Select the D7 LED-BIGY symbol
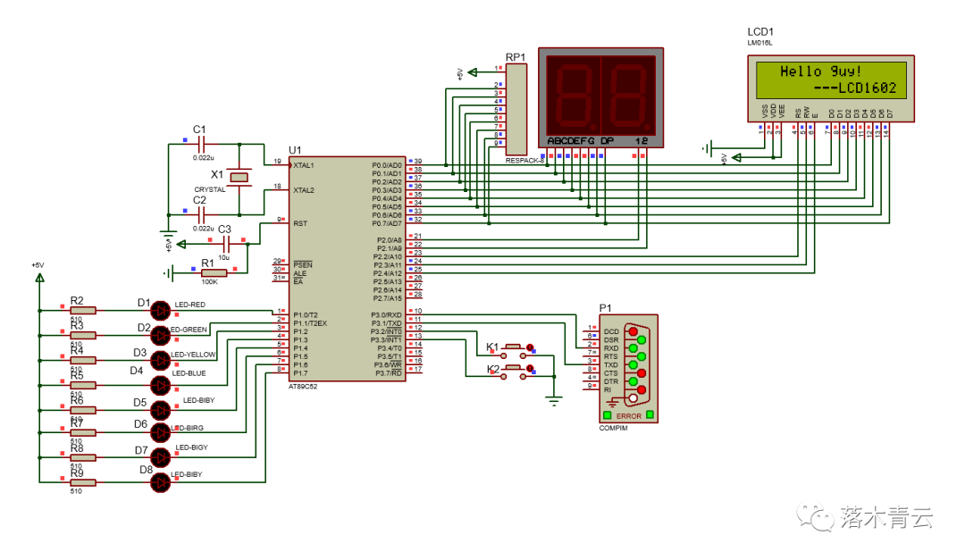The height and width of the screenshot is (560, 965). [x=161, y=457]
